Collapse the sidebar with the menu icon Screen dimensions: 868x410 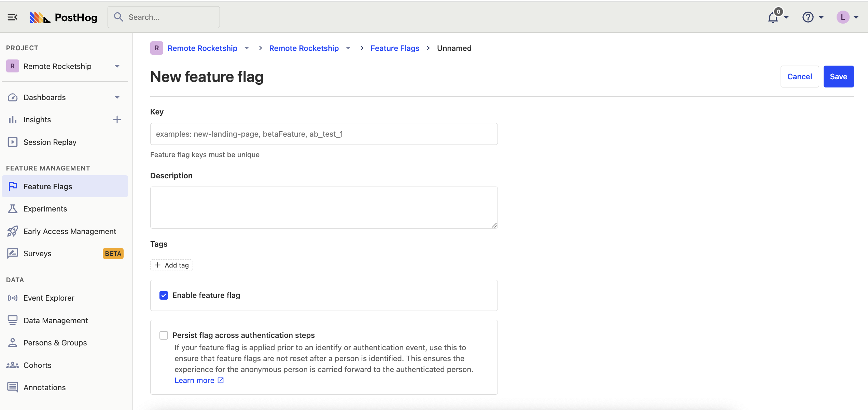click(12, 17)
